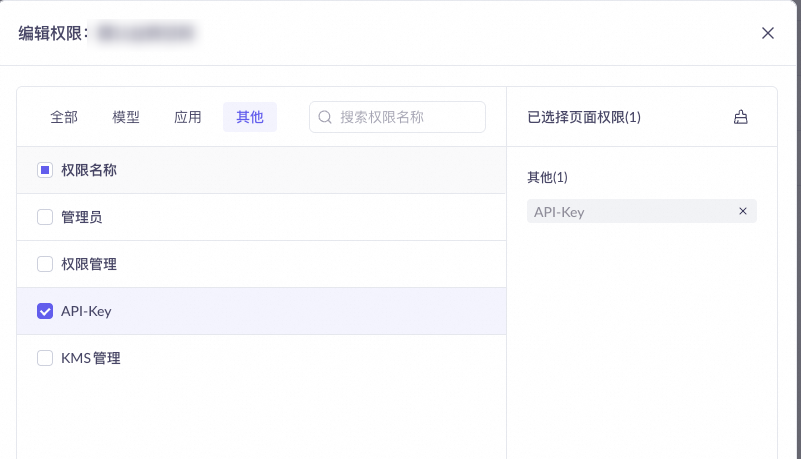
Task: Focus the 搜索权限名称 search field
Action: point(397,117)
